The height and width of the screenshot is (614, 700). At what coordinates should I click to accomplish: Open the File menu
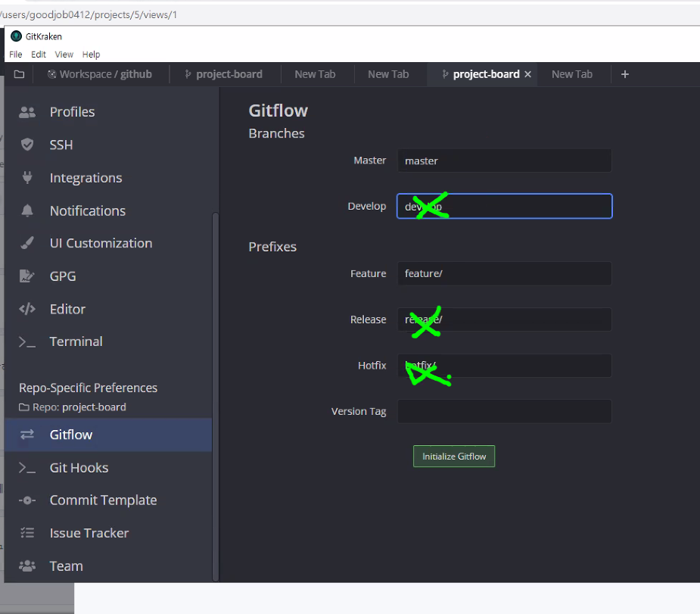16,55
